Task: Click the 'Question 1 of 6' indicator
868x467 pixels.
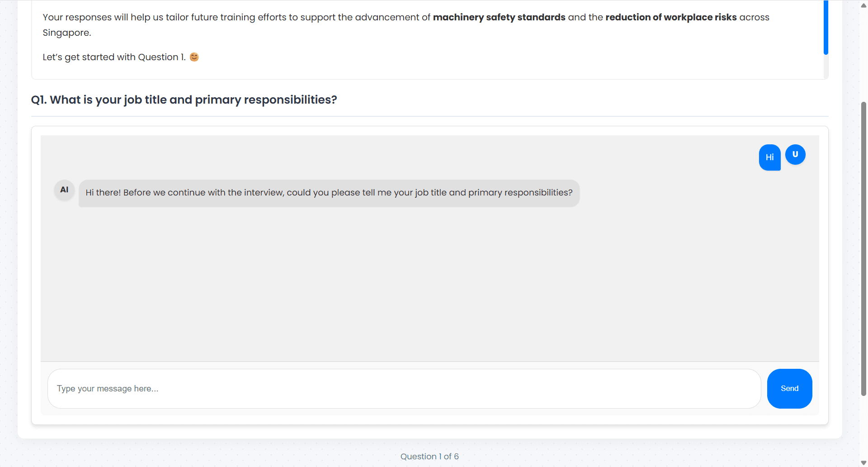Action: point(429,457)
